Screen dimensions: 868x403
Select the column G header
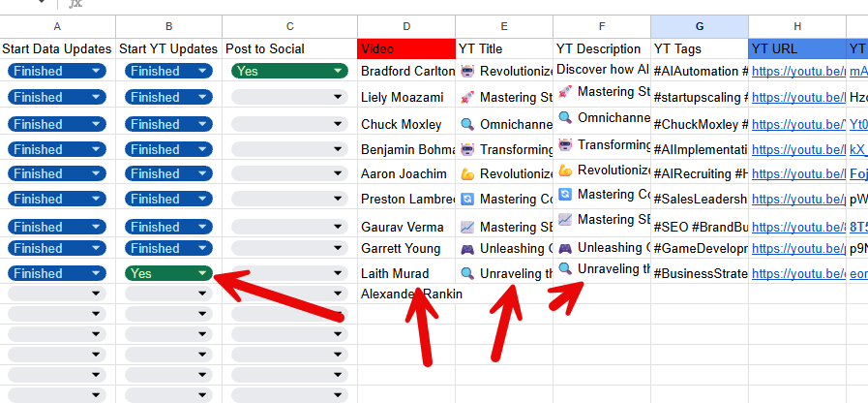point(699,25)
